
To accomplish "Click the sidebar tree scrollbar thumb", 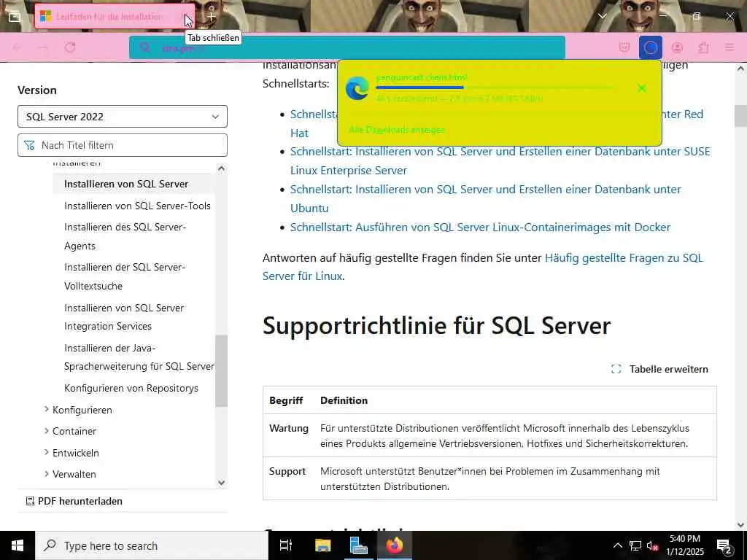I will coord(221,371).
